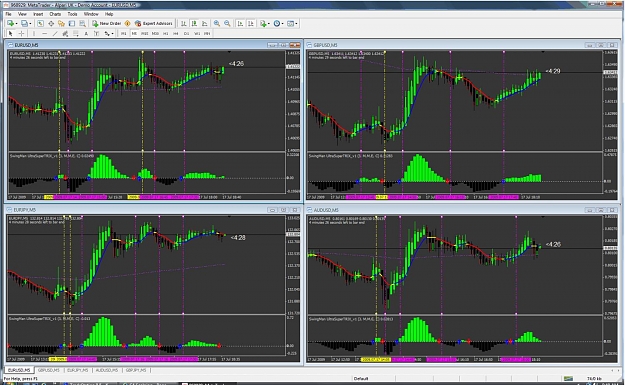Image resolution: width=625 pixels, height=385 pixels.
Task: Select the standard Cursor tool
Action: (11, 33)
